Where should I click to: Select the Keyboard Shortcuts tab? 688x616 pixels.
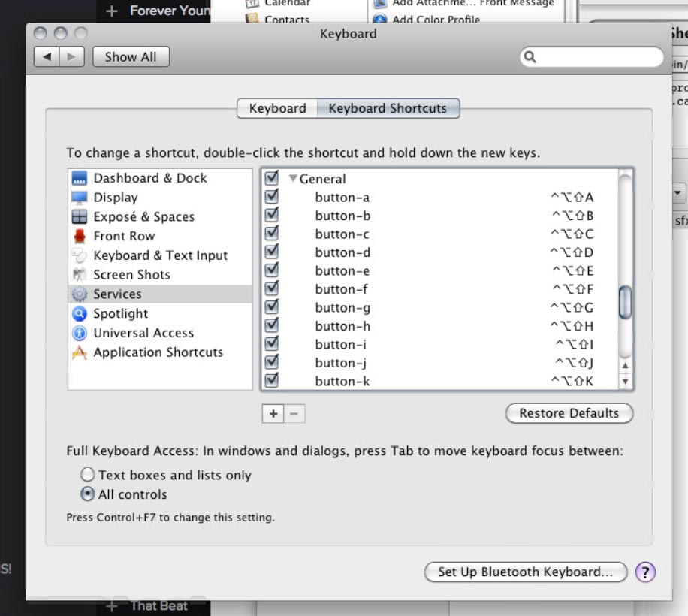point(388,108)
